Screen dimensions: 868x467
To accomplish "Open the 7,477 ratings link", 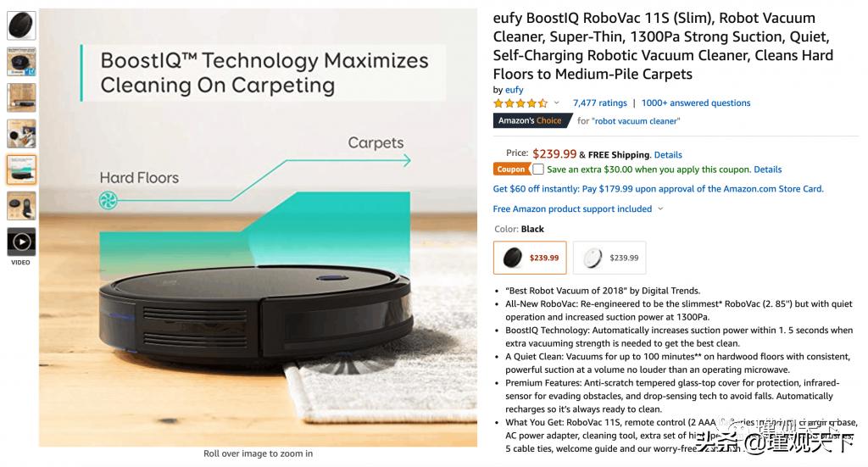I will (599, 103).
